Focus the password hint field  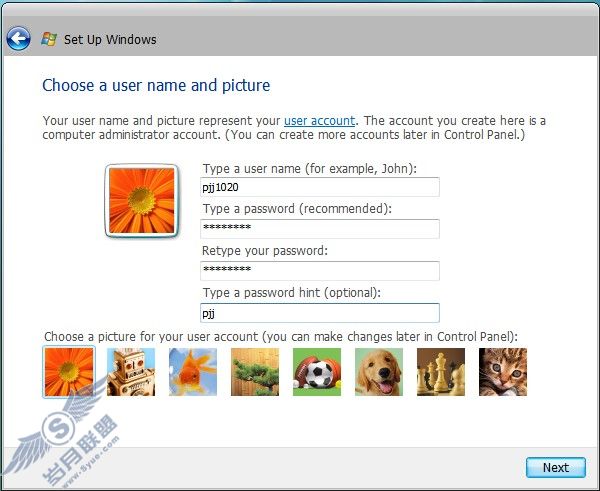(x=320, y=313)
